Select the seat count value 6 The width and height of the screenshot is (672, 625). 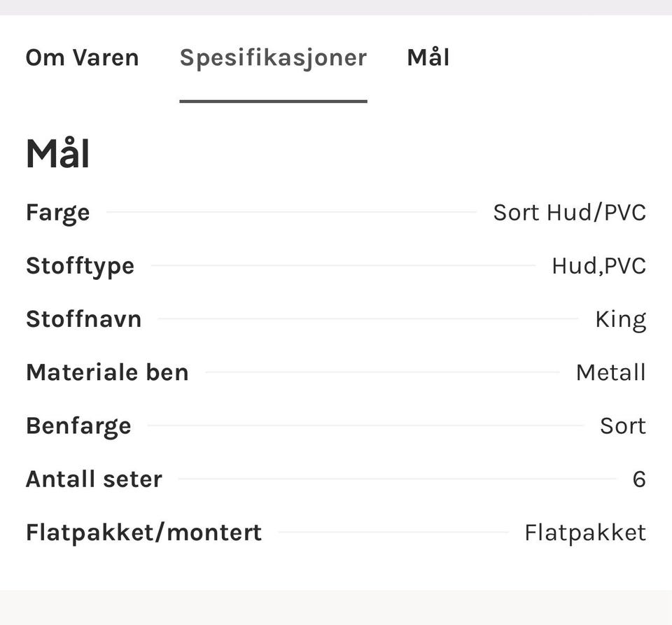coord(638,479)
